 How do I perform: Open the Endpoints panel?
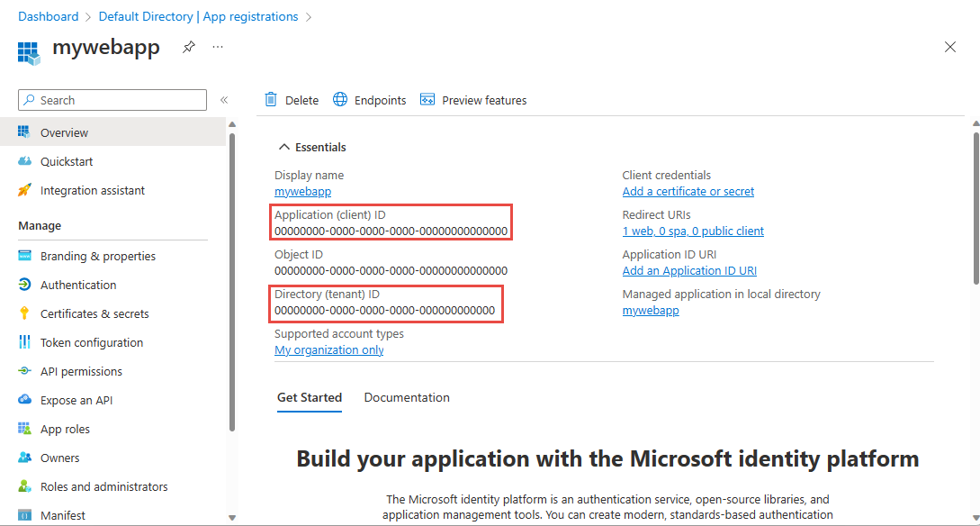(x=369, y=100)
